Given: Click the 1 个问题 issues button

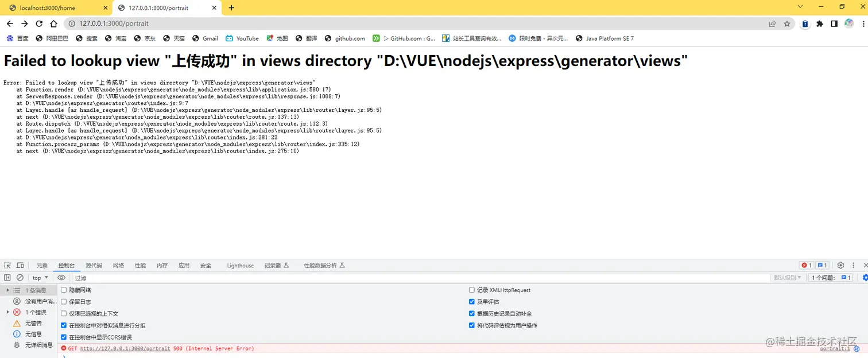Looking at the screenshot, I should (x=831, y=278).
